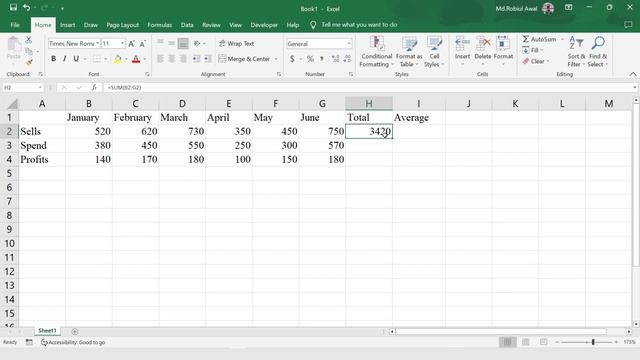Open the borders dropdown
Viewport: 640px width, 360px height.
pyautogui.click(x=106, y=59)
